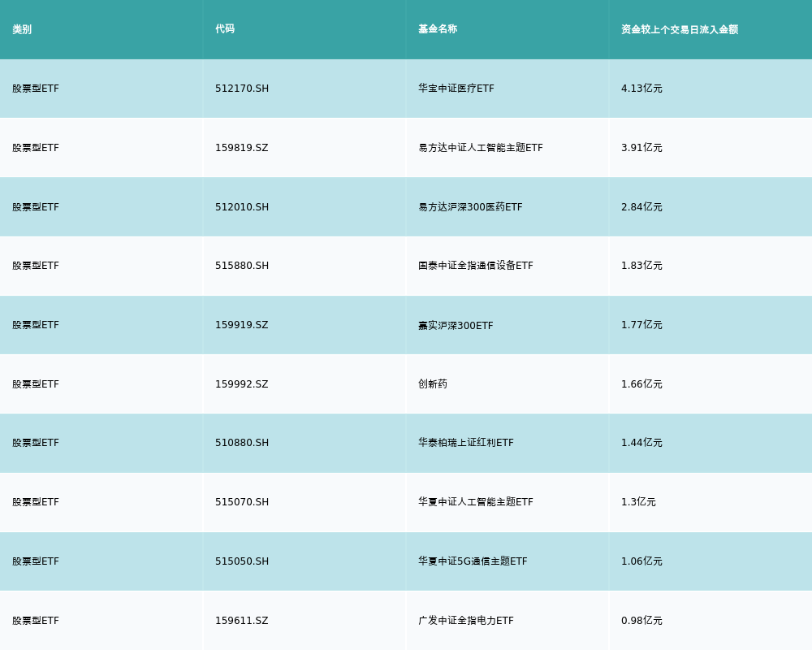Select 华夏中证人工智能主题ETF fund name

click(476, 502)
